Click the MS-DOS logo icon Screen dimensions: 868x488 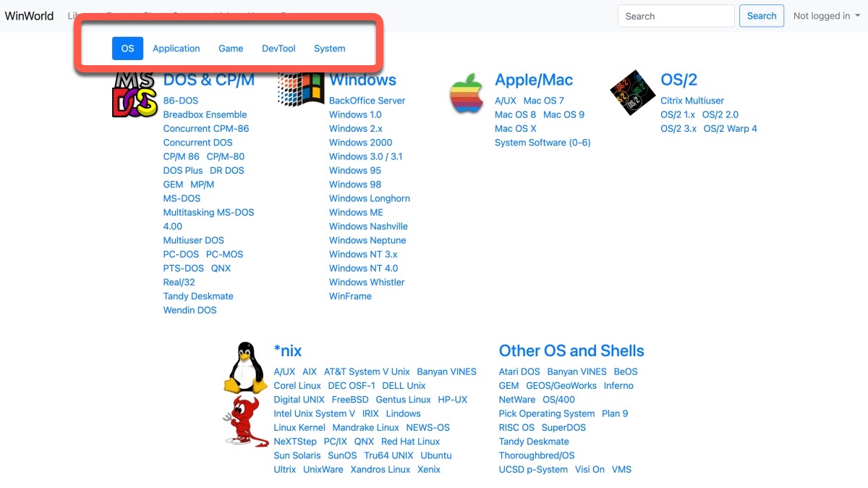click(x=135, y=93)
